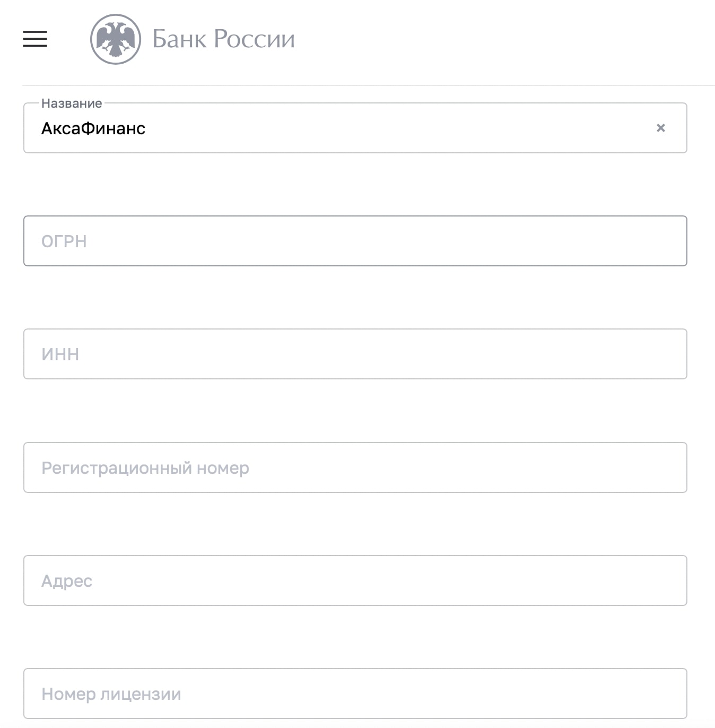Focus the Название input containing АксаФинанс
715x728 pixels.
point(355,128)
